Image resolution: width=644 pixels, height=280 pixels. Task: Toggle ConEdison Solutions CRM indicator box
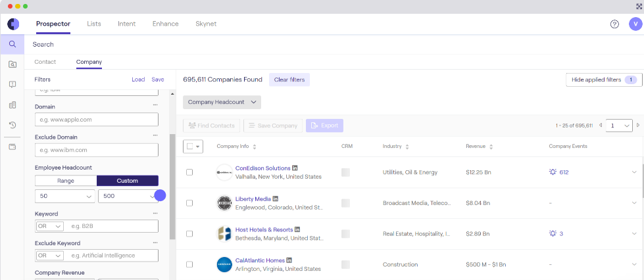(x=345, y=172)
